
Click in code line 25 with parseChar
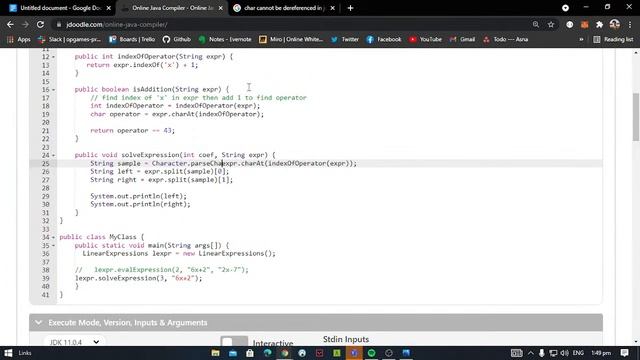(x=223, y=163)
